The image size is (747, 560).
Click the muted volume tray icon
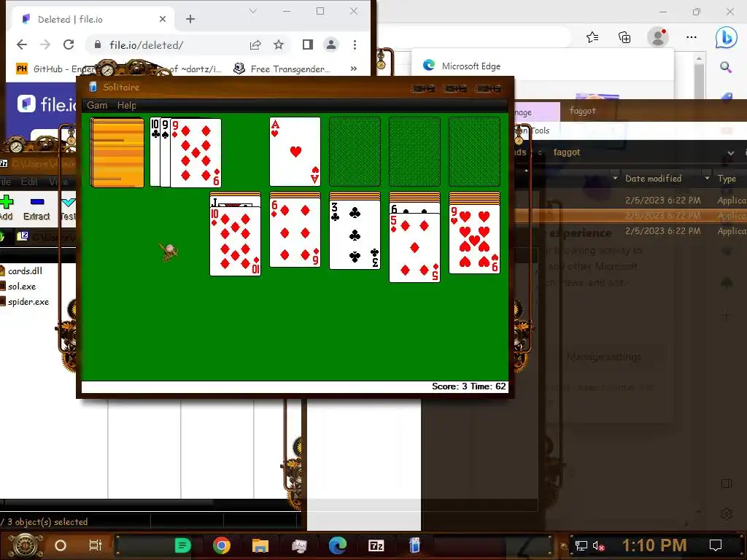598,545
